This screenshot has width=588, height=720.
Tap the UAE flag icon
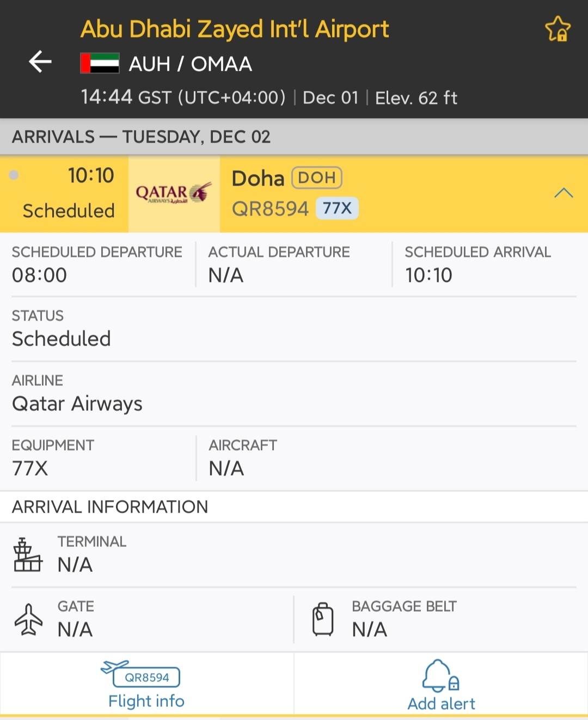coord(100,63)
